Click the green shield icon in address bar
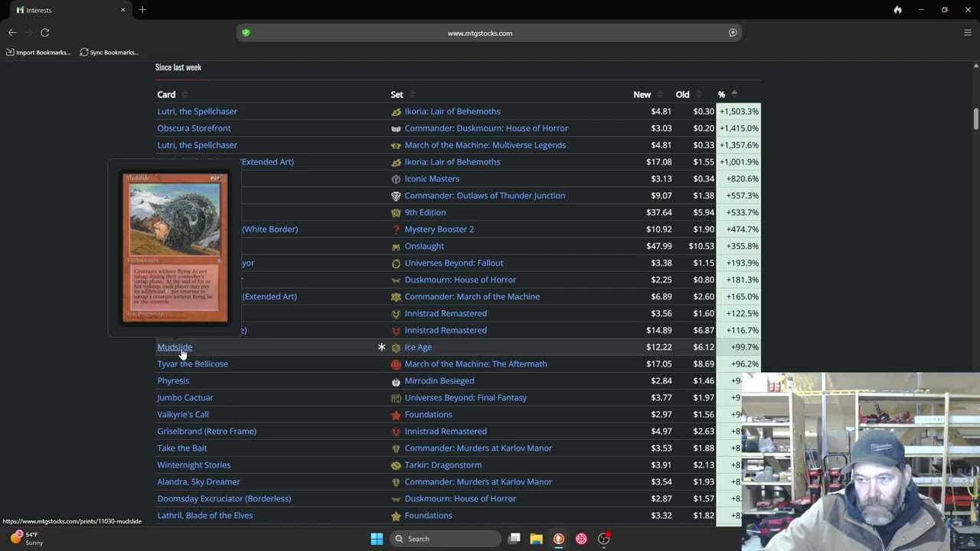Screen dimensions: 980x551 pyautogui.click(x=246, y=33)
